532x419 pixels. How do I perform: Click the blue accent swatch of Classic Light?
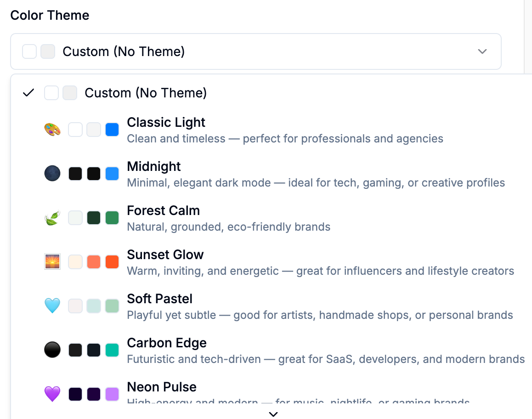tap(112, 130)
